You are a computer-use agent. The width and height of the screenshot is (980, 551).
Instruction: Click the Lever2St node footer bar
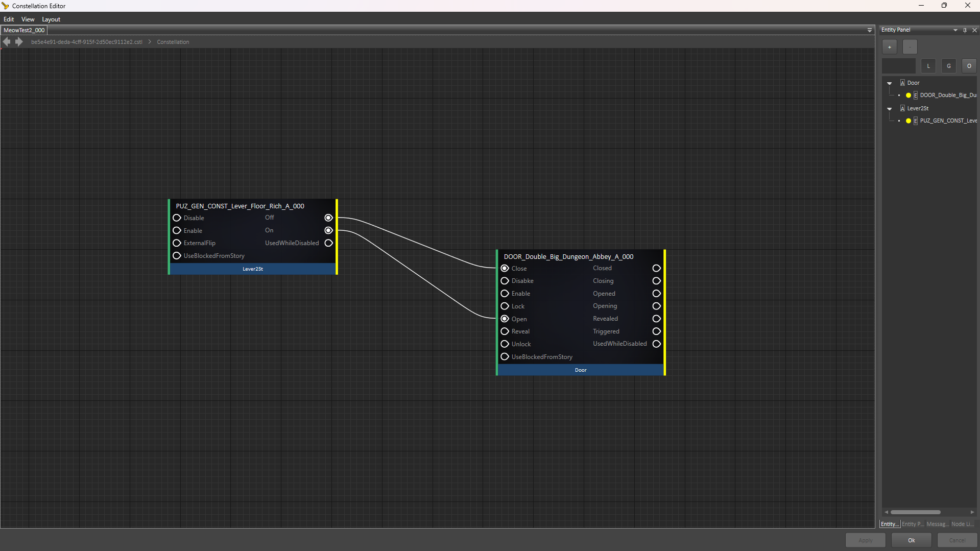(253, 269)
